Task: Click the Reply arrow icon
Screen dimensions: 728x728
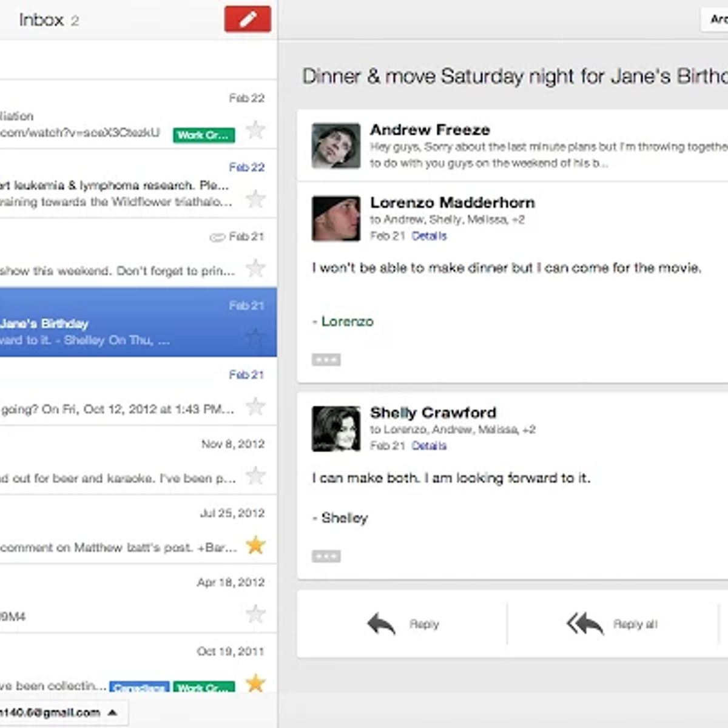Action: pyautogui.click(x=381, y=624)
